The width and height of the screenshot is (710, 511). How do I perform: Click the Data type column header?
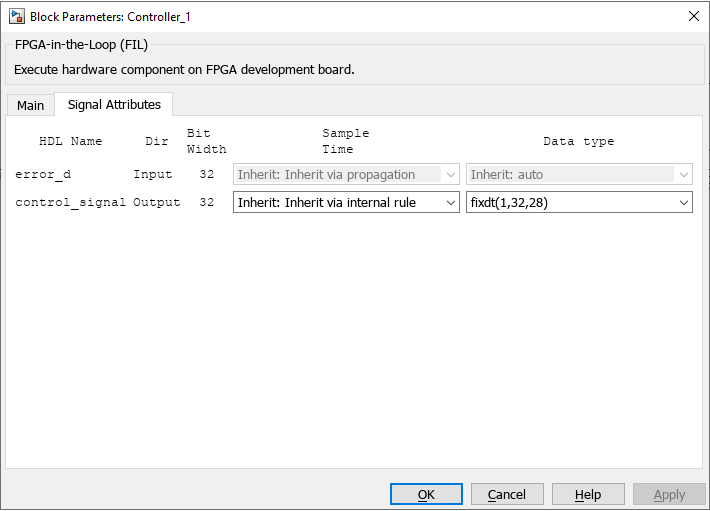coord(578,141)
